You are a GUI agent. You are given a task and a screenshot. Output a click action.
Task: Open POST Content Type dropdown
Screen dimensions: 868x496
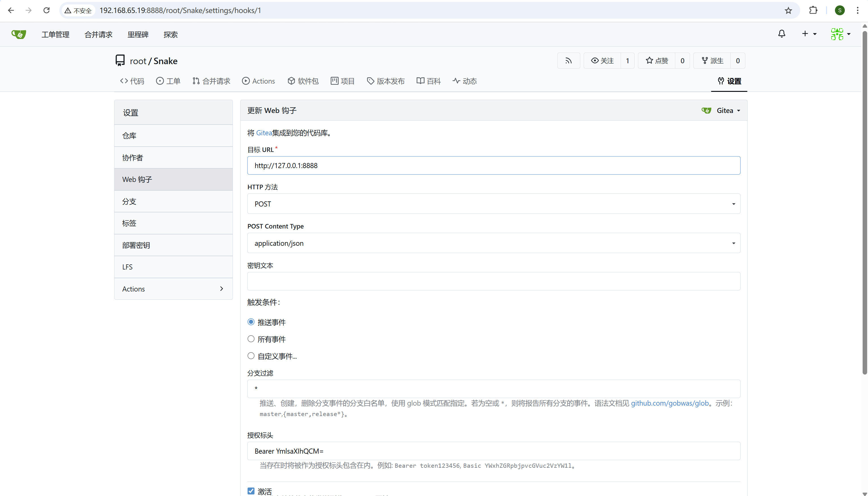493,243
